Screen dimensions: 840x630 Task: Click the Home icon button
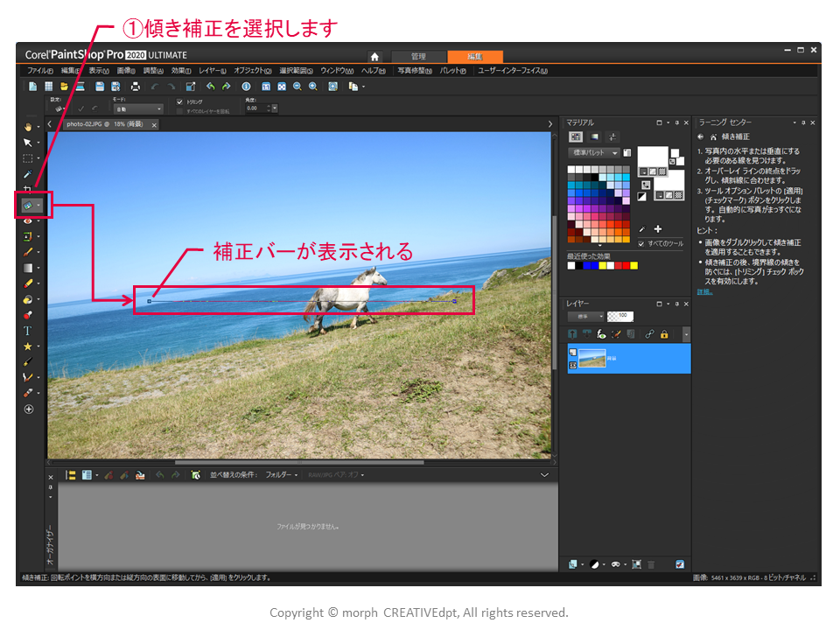(374, 57)
